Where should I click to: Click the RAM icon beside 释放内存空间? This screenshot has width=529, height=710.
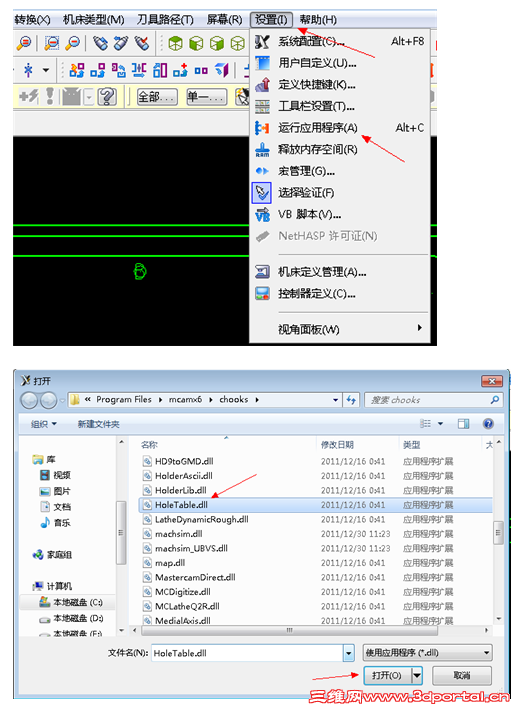tap(262, 149)
